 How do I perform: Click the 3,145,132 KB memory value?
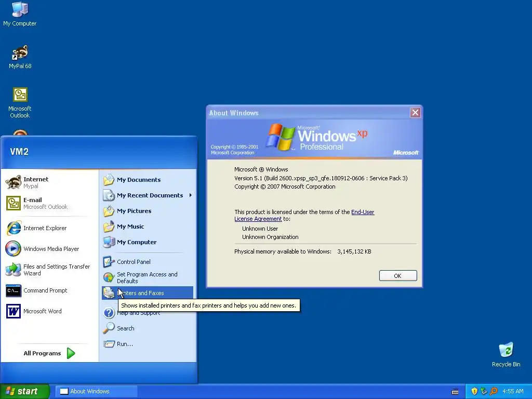(354, 251)
